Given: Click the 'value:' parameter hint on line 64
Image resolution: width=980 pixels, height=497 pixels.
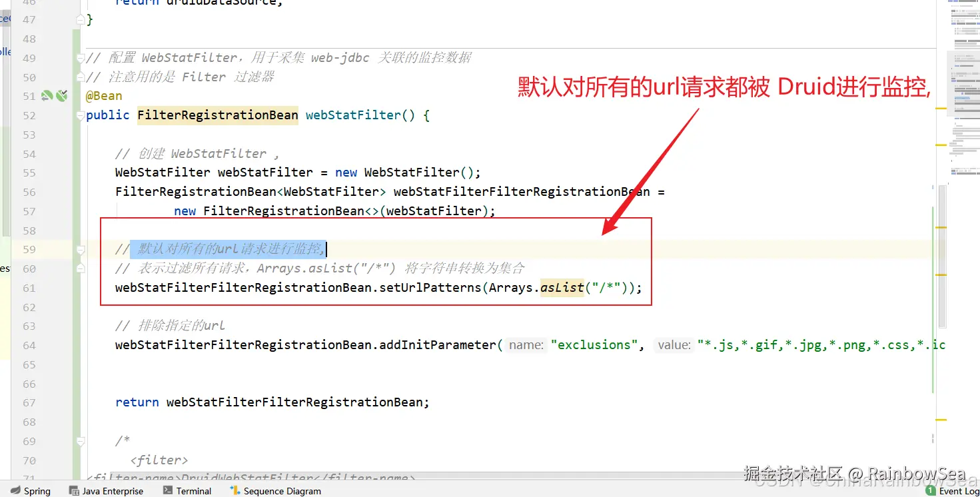Looking at the screenshot, I should pos(674,345).
